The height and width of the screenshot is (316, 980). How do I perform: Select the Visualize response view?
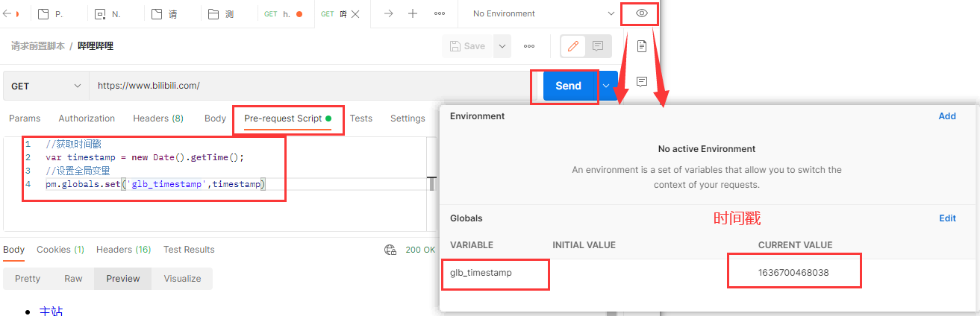pyautogui.click(x=182, y=279)
